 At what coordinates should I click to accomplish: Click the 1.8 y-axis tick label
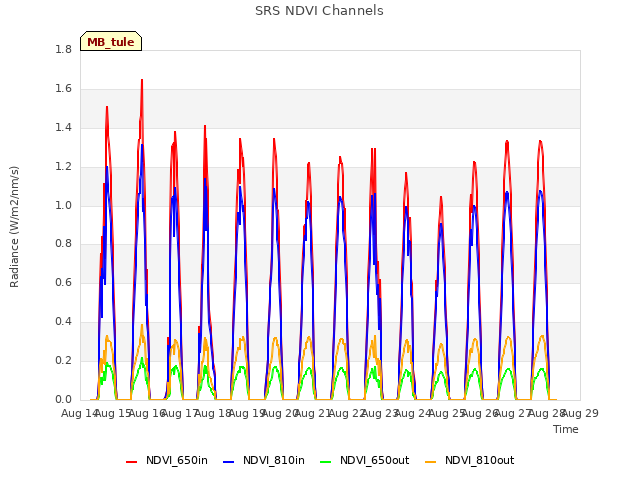(x=63, y=49)
